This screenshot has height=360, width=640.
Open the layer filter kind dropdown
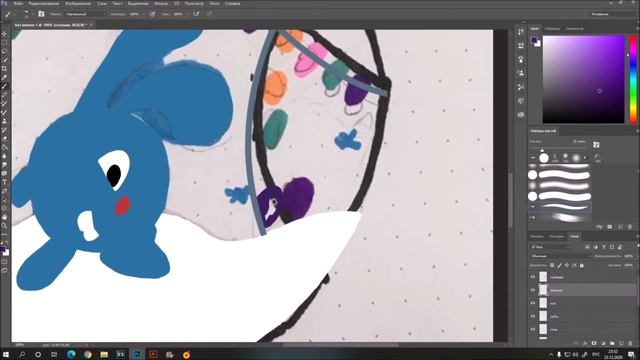click(550, 247)
